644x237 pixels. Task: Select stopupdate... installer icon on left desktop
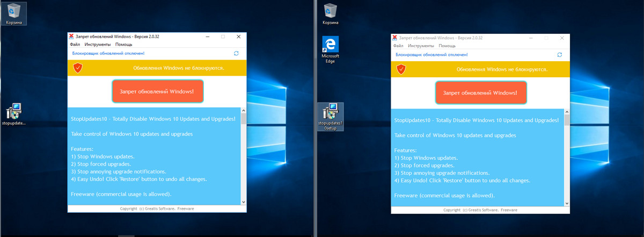tap(14, 114)
